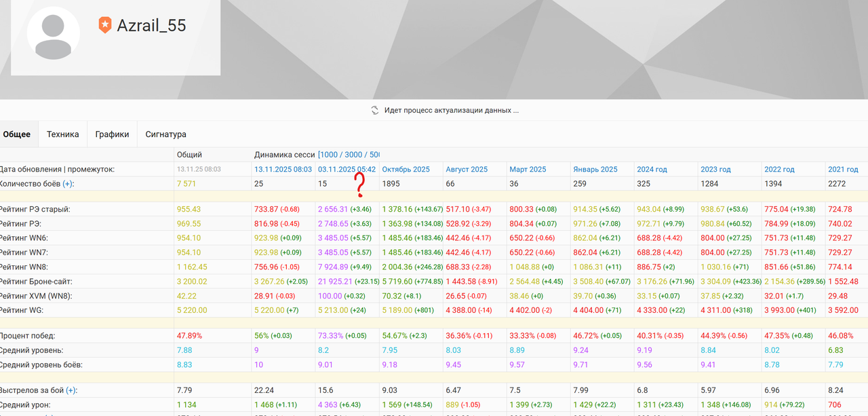This screenshot has width=868, height=416.
Task: Click the username Azrail_55
Action: point(151,26)
